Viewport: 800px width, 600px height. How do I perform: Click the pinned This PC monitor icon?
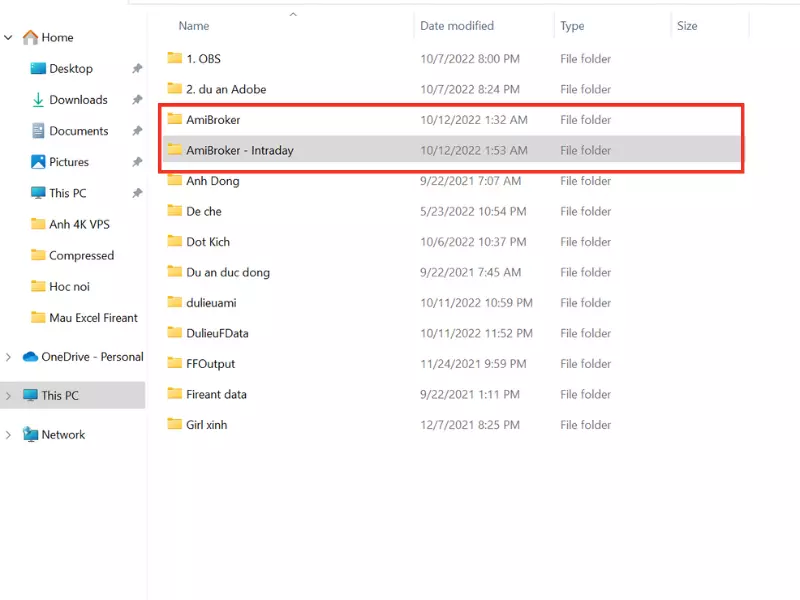pyautogui.click(x=38, y=193)
